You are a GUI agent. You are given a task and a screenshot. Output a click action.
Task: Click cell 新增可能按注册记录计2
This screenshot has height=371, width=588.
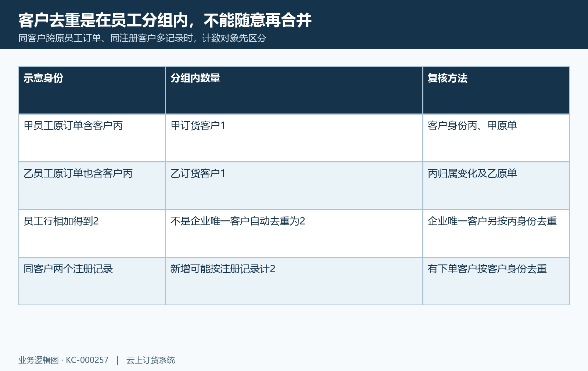tap(294, 281)
